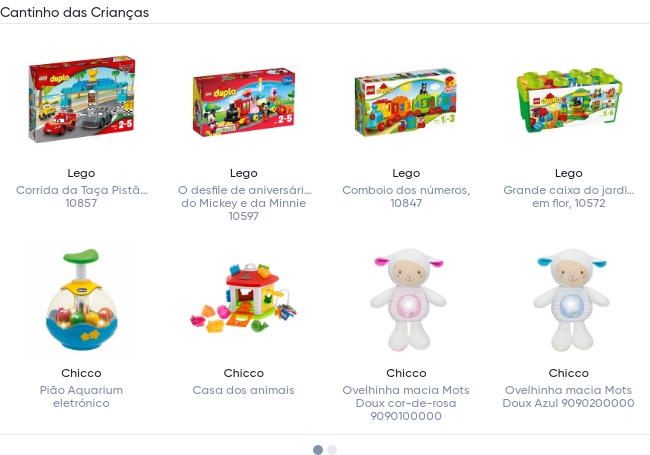Open the Grande caixa do jardim em flor link

(x=569, y=196)
